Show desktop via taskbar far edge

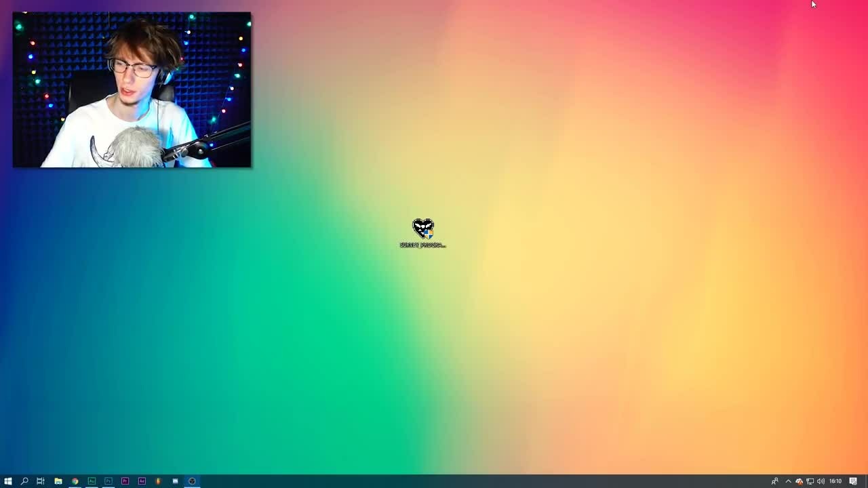tap(866, 481)
